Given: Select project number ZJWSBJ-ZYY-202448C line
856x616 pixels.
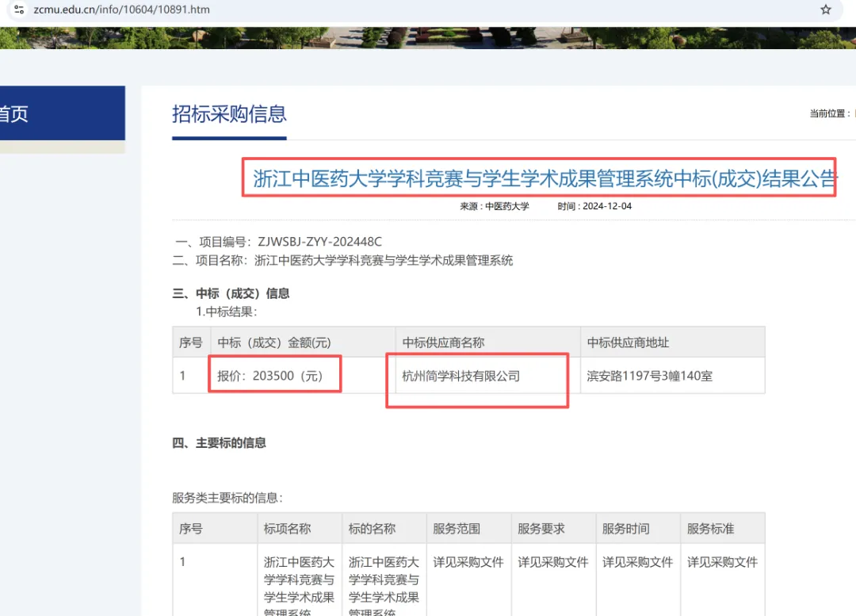Looking at the screenshot, I should [x=278, y=241].
